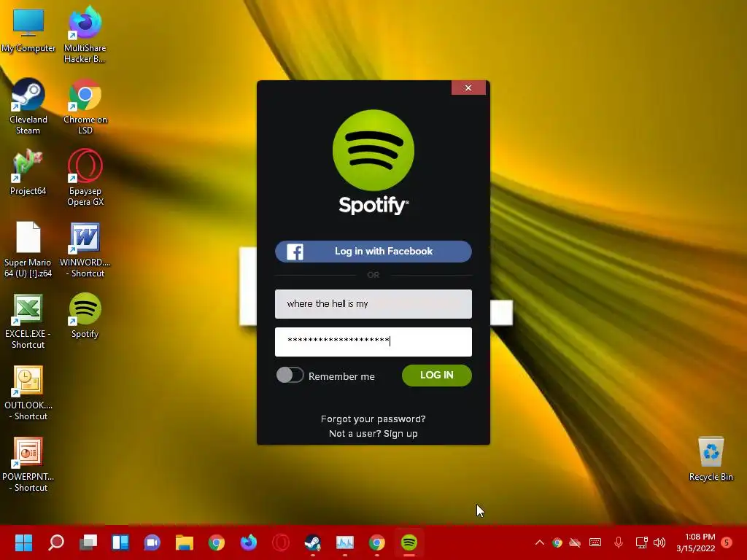Switch to Spotify taskbar icon
The width and height of the screenshot is (747, 560).
click(409, 542)
